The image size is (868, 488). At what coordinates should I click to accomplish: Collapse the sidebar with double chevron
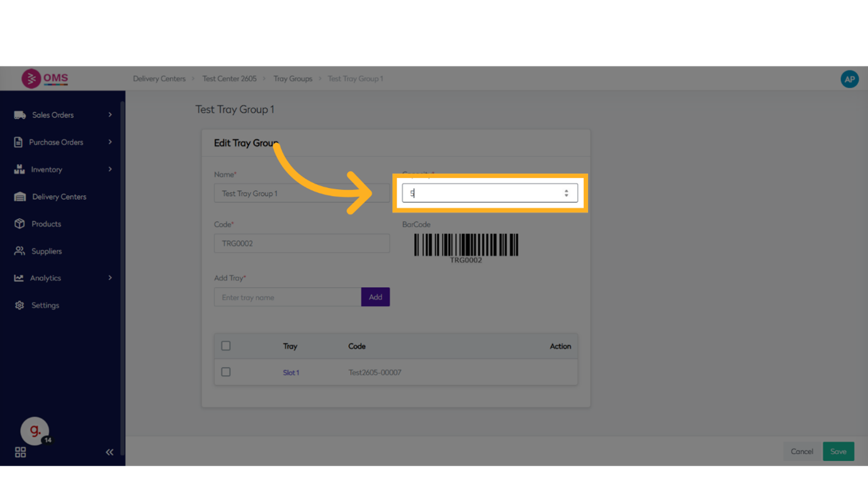click(110, 452)
